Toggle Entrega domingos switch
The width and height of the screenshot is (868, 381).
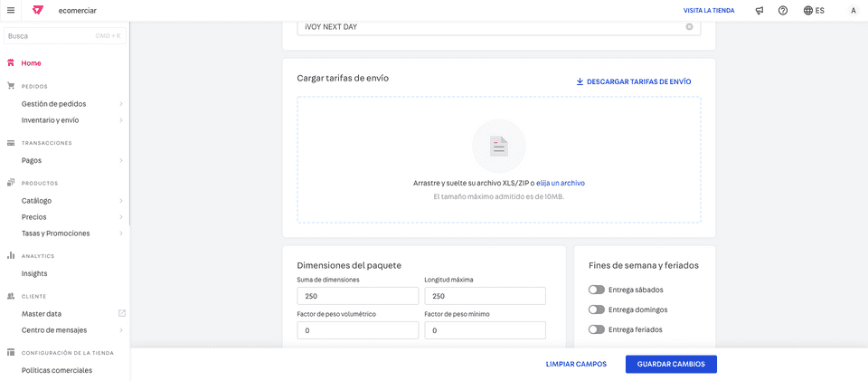pyautogui.click(x=596, y=310)
